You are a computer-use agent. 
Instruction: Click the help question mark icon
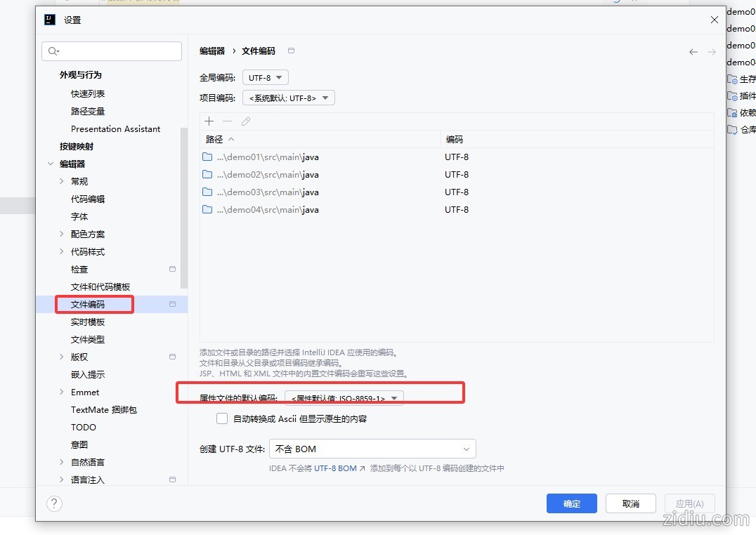54,503
